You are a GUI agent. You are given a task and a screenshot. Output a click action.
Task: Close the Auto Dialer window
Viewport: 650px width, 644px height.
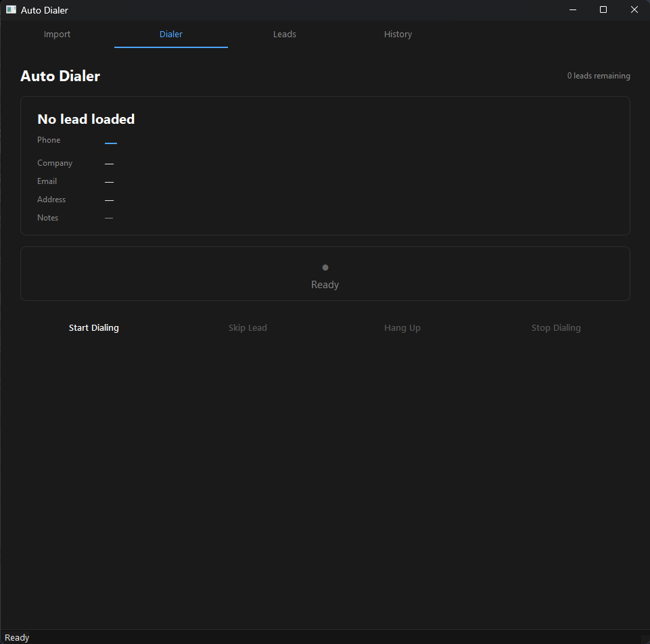coord(634,9)
